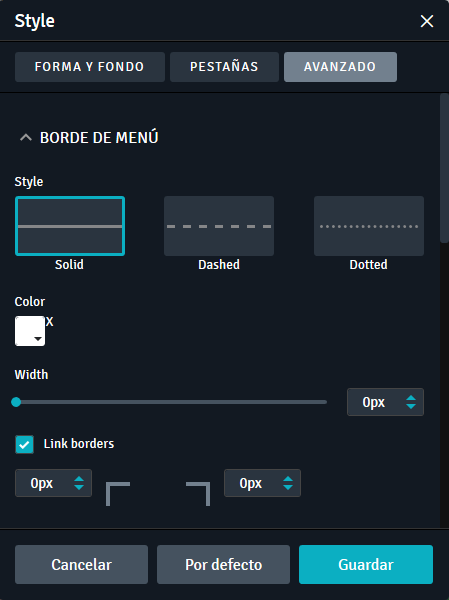The height and width of the screenshot is (600, 449).
Task: Decrease Width with the down arrow
Action: [411, 406]
